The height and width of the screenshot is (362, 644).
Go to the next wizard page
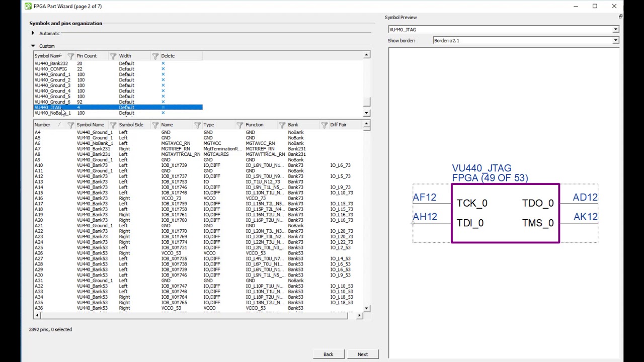[363, 354]
